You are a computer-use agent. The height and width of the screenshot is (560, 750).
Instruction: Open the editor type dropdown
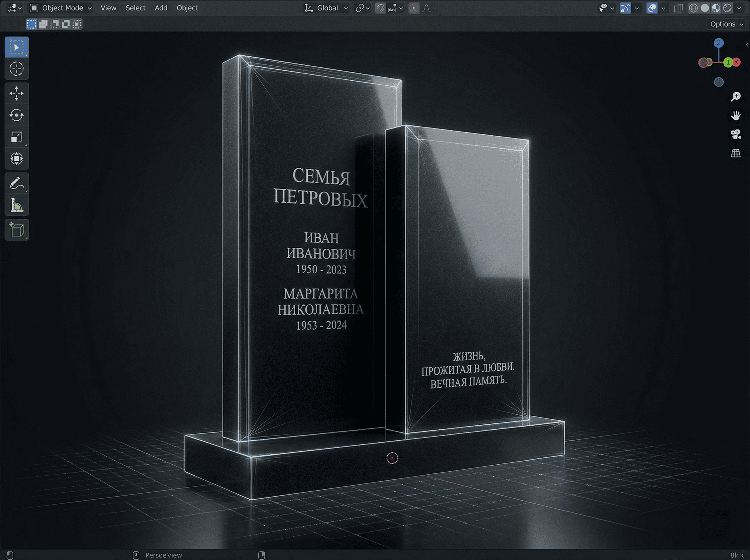pyautogui.click(x=15, y=8)
